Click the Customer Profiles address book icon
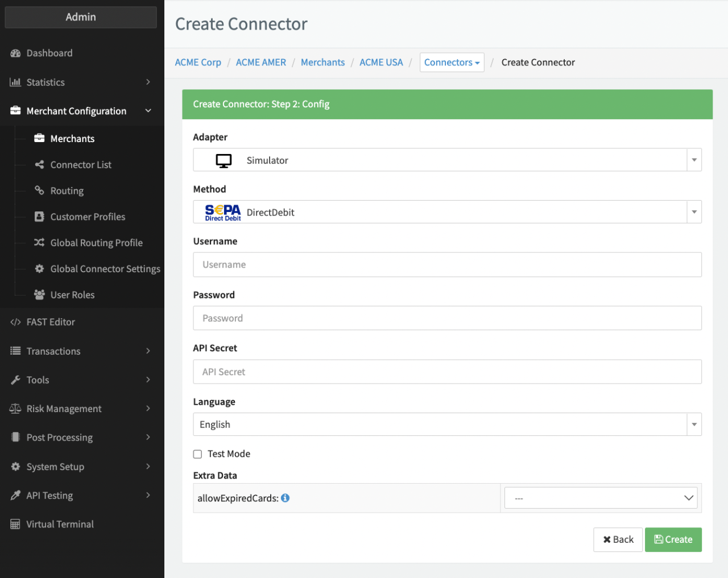 point(39,217)
